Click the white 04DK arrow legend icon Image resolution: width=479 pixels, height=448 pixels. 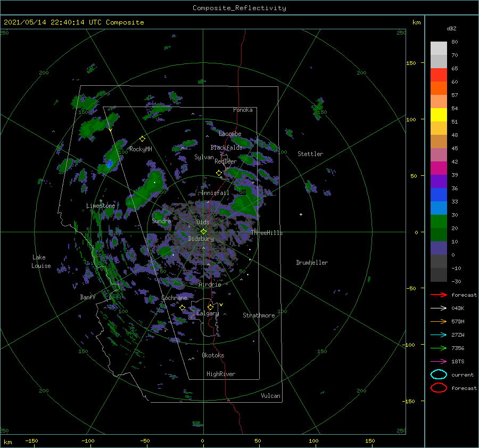[439, 308]
